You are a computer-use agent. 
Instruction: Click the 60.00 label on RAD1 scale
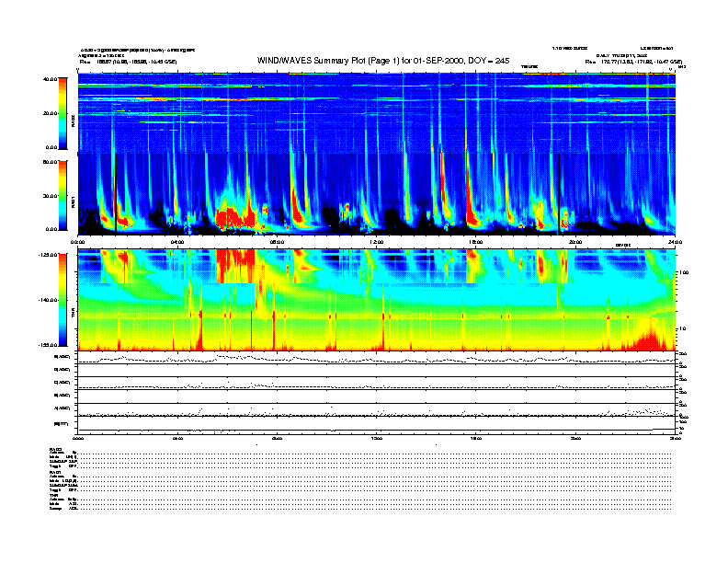50,162
